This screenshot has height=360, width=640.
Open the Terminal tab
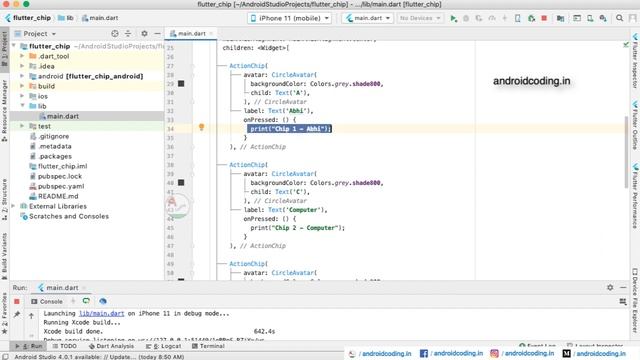pyautogui.click(x=208, y=346)
